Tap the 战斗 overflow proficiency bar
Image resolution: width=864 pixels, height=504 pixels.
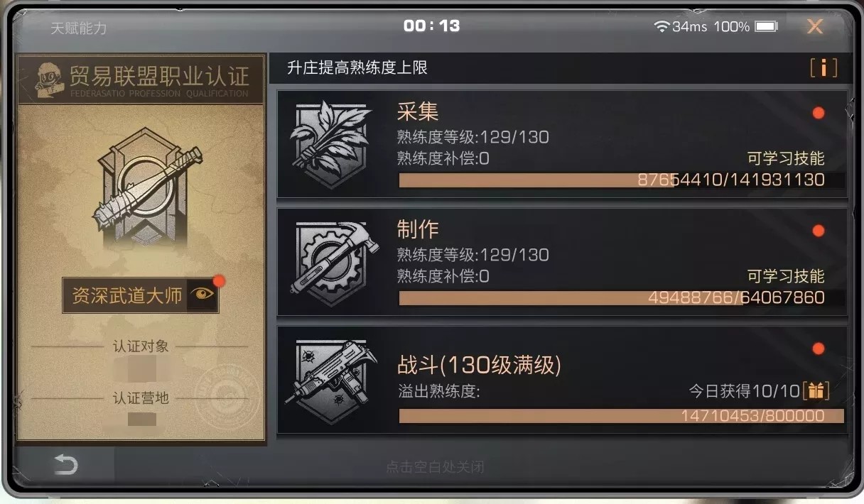[622, 416]
